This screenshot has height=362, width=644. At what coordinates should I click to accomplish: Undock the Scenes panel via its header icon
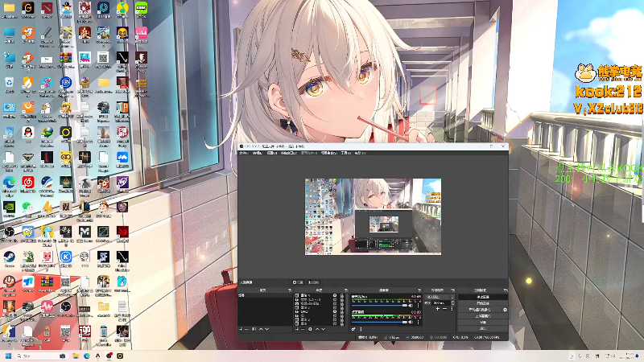click(290, 290)
